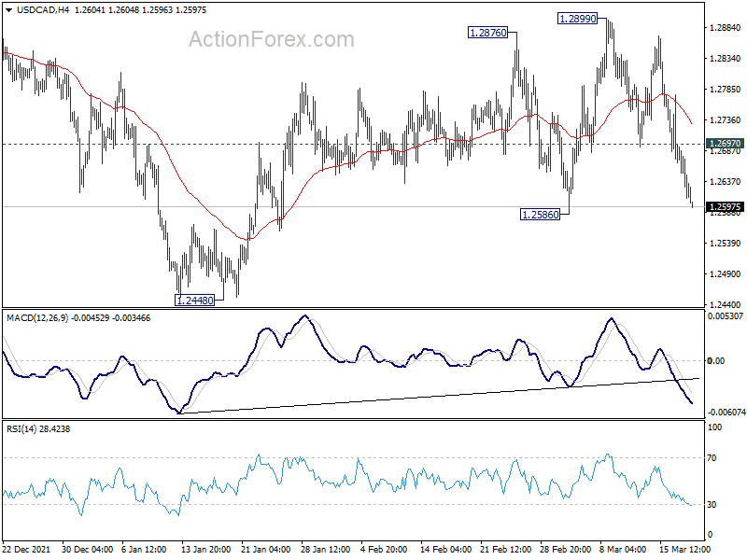Select the 1.26370 axis value

click(x=726, y=182)
